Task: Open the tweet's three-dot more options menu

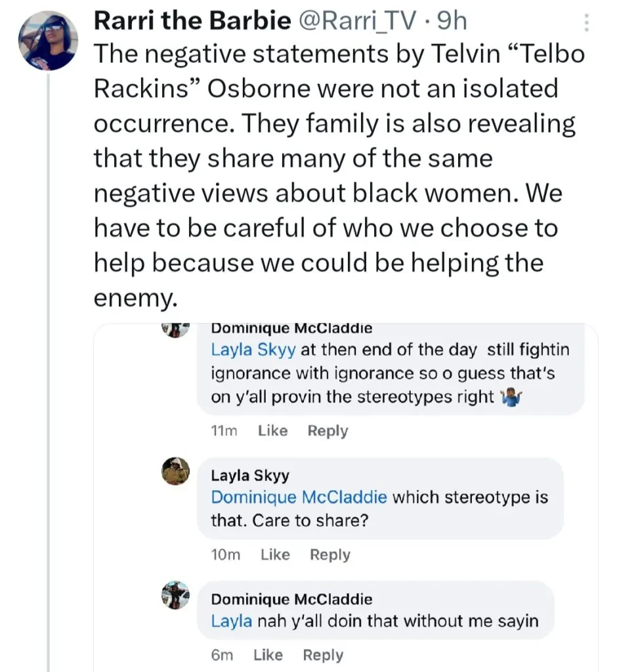Action: click(586, 24)
